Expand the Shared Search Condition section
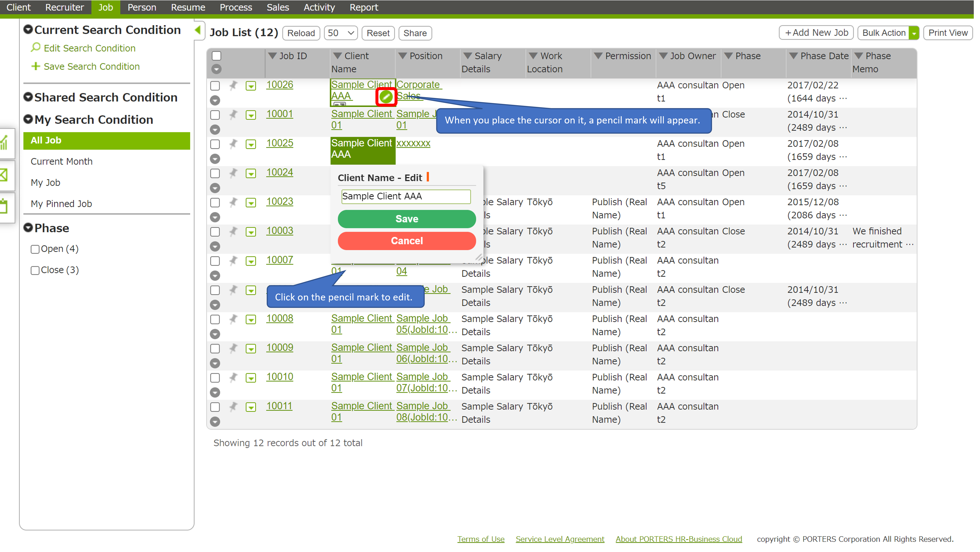 point(28,97)
